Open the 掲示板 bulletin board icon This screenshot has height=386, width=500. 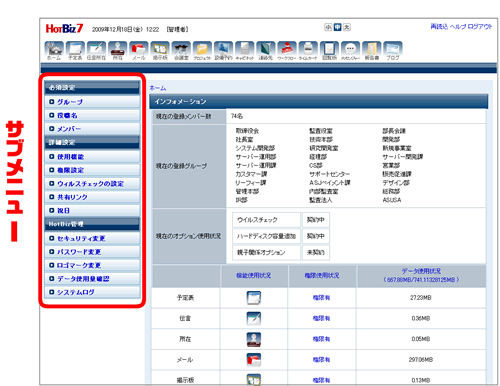pyautogui.click(x=160, y=51)
